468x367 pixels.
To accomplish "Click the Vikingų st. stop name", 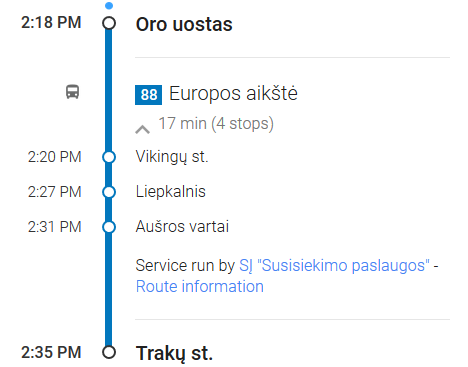I will 172,157.
